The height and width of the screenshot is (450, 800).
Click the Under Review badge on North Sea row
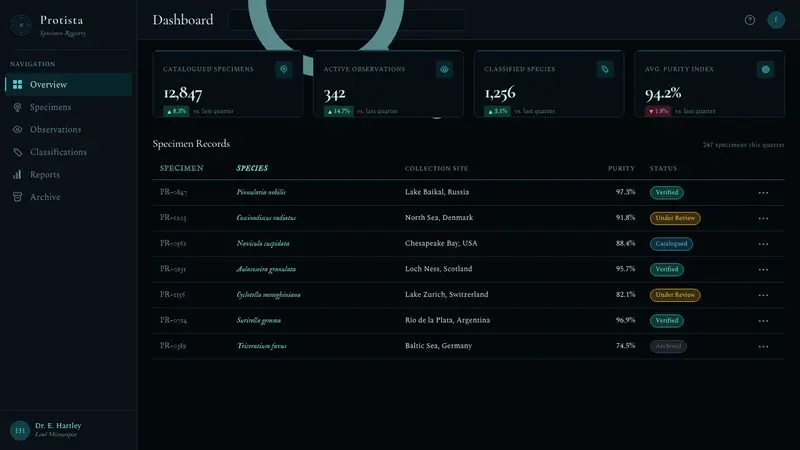point(675,218)
